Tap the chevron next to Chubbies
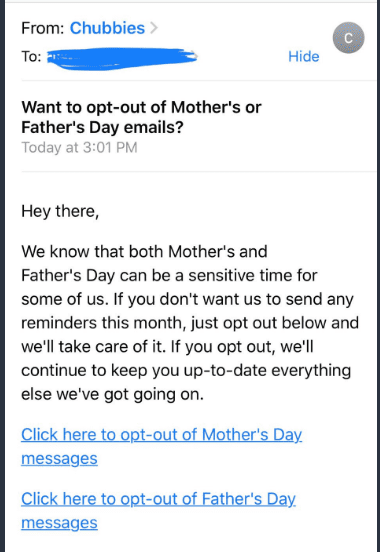Image resolution: width=380 pixels, height=552 pixels. pyautogui.click(x=154, y=28)
